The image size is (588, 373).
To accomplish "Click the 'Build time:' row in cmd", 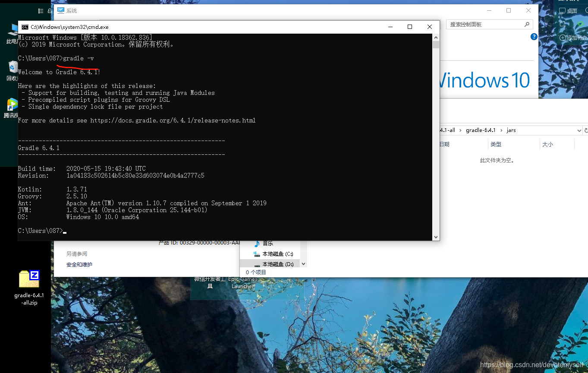I will click(82, 169).
